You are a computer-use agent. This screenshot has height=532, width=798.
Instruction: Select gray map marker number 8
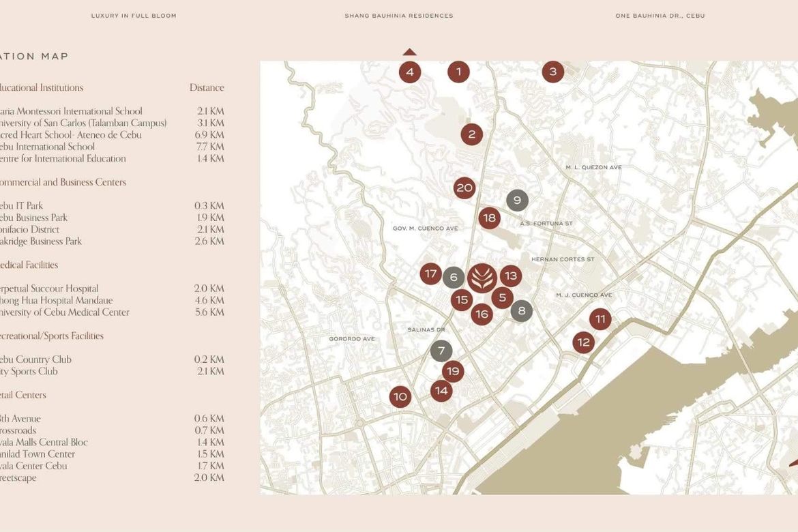pos(521,310)
